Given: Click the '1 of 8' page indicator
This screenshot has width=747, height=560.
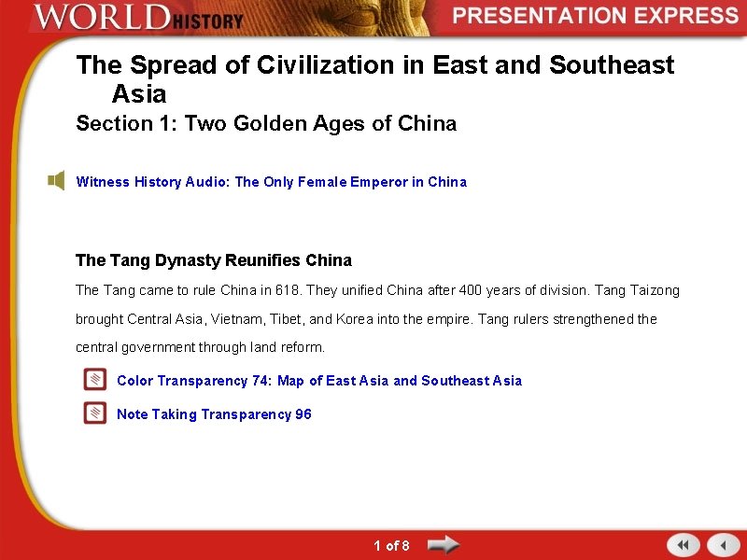Looking at the screenshot, I should 391,546.
